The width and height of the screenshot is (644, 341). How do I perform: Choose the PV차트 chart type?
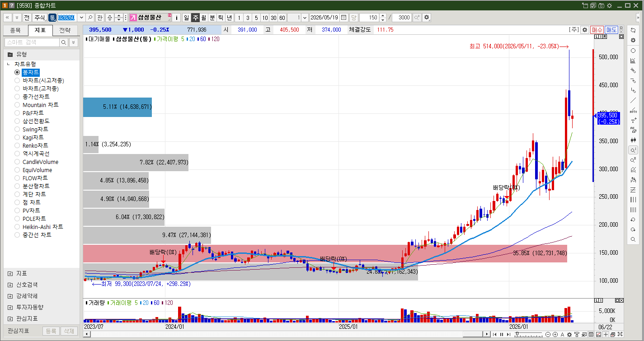[x=17, y=210]
